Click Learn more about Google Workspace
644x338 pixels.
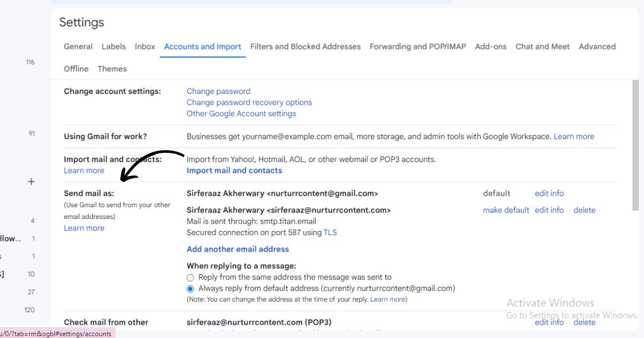[x=574, y=136]
